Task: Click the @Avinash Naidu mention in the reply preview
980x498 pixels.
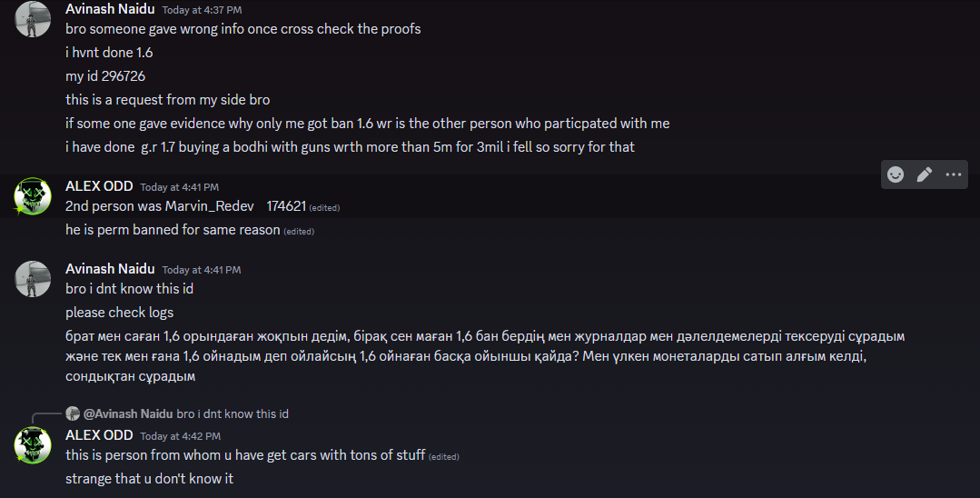Action: 128,413
